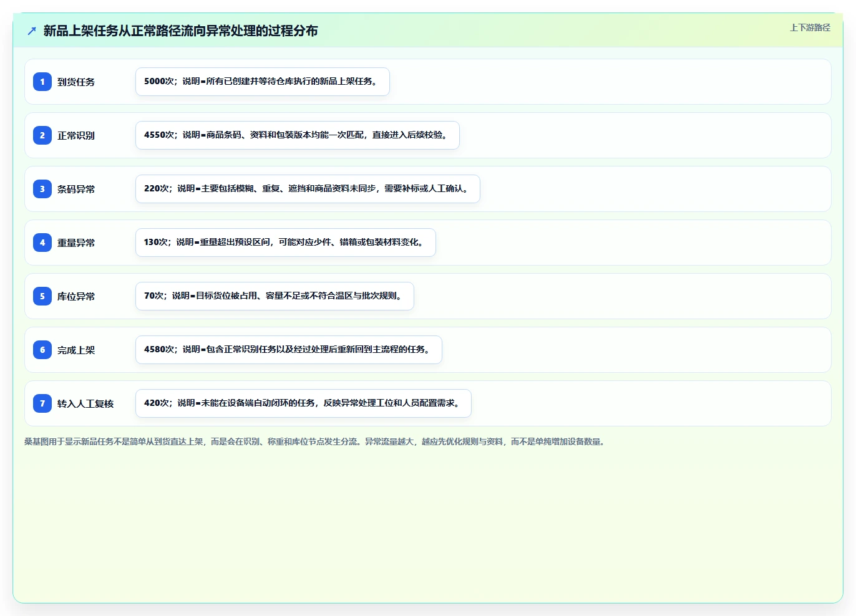Open the 4550次 description box
This screenshot has width=856, height=616.
(298, 135)
